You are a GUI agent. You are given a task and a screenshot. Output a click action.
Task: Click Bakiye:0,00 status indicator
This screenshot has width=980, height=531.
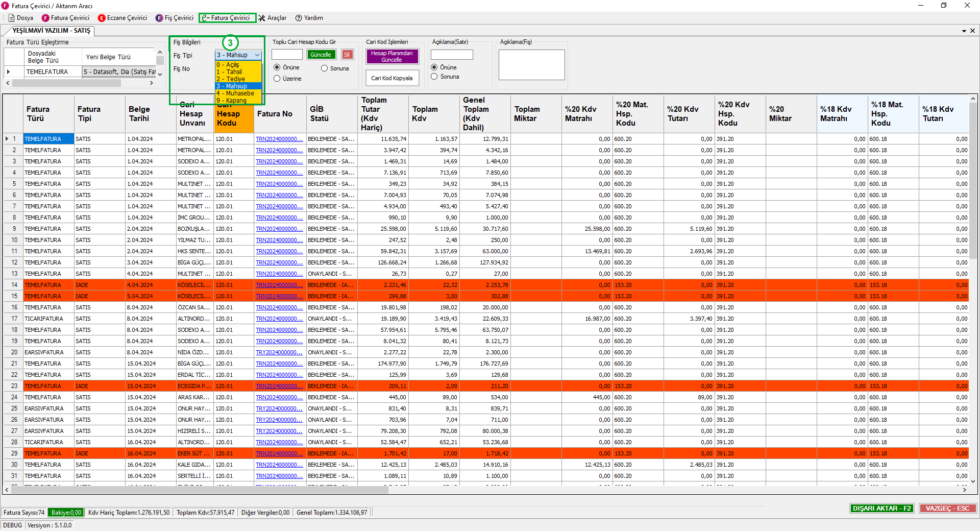66,513
